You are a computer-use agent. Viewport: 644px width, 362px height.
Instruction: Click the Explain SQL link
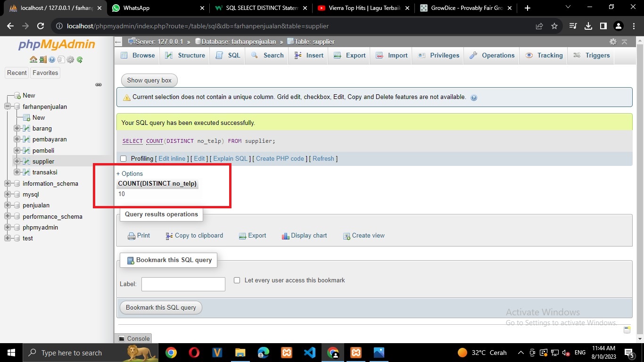pyautogui.click(x=231, y=159)
